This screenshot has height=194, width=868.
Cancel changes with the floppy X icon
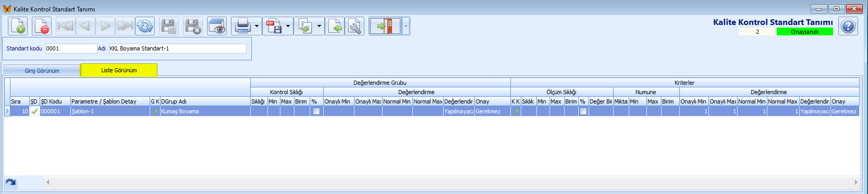tap(193, 26)
